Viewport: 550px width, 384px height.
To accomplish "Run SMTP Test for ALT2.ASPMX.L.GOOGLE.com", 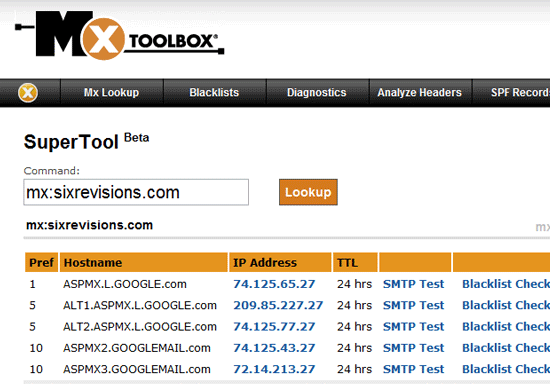I will 414,327.
